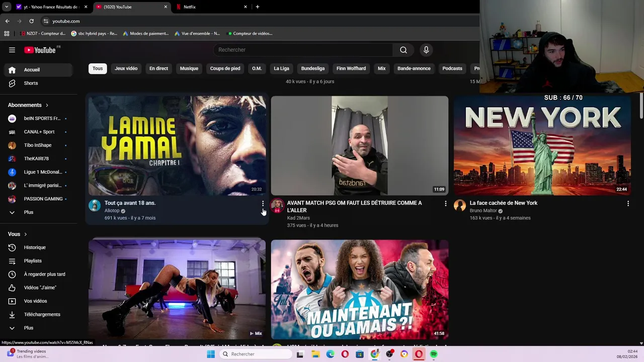The height and width of the screenshot is (362, 644).
Task: Open more options for Tout ça avant 18 ans
Action: tap(263, 204)
